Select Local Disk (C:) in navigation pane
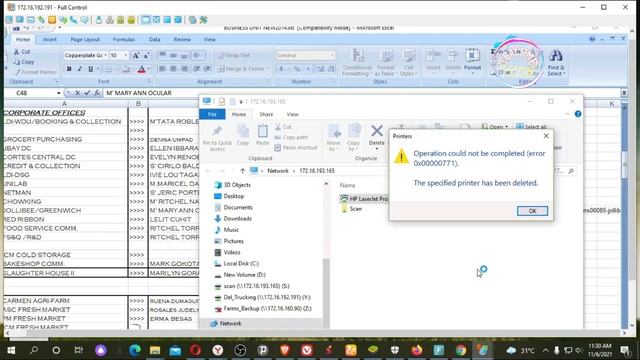Image resolution: width=640 pixels, height=360 pixels. 237,264
